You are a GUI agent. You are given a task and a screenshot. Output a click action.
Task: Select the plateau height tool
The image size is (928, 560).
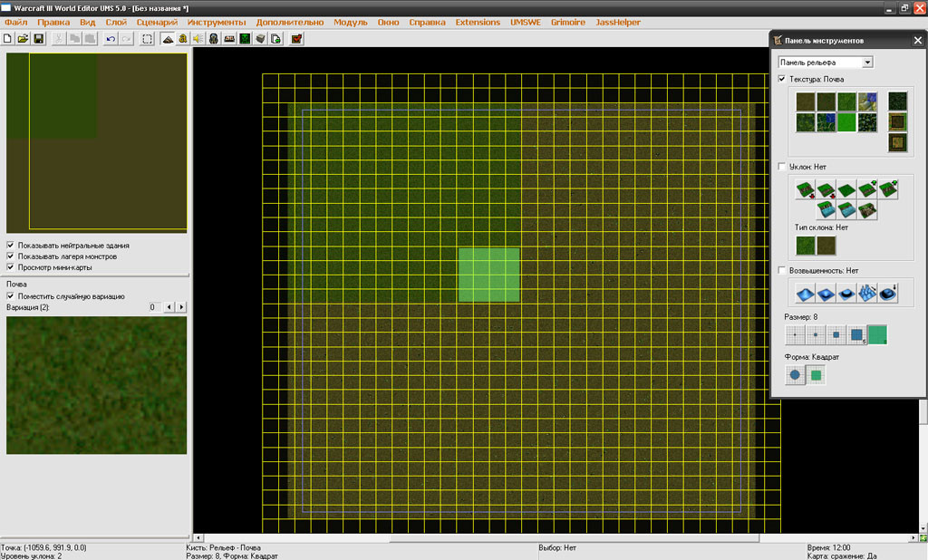click(x=846, y=293)
